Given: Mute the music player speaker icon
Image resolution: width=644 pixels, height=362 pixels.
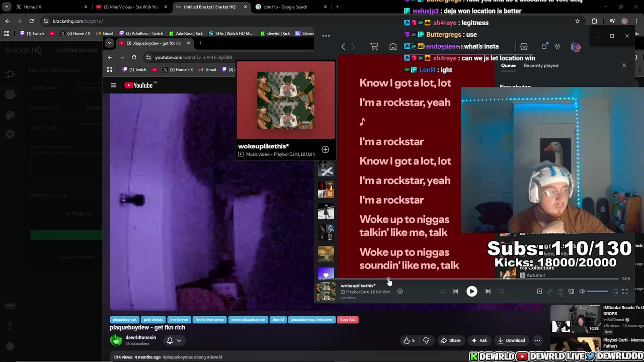Looking at the screenshot, I should click(x=582, y=291).
